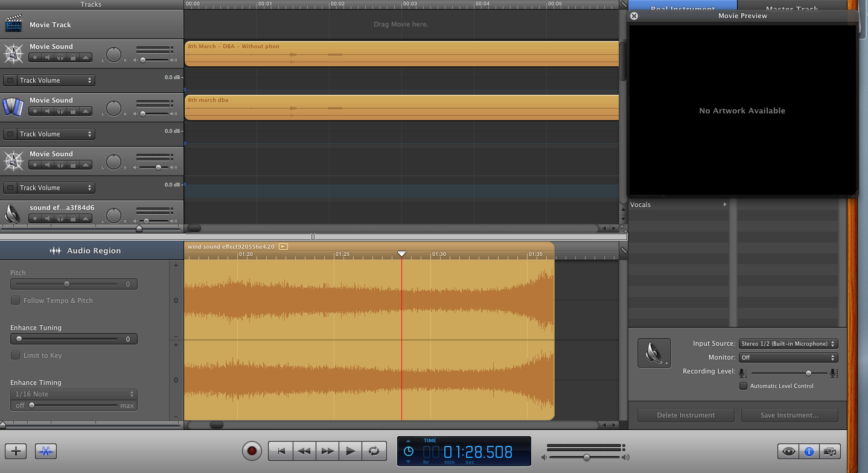The height and width of the screenshot is (473, 868).
Task: Lock the top Movie Sound track
Action: pyautogui.click(x=72, y=57)
